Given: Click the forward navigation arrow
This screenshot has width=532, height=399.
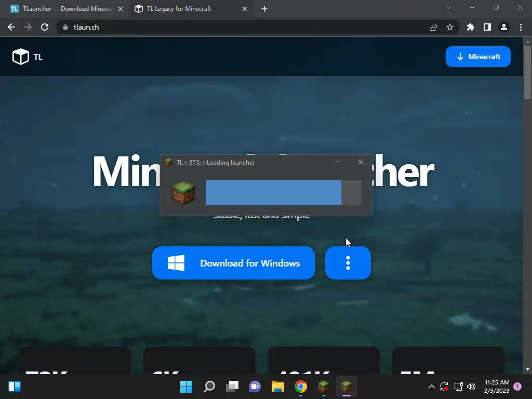Looking at the screenshot, I should 28,27.
